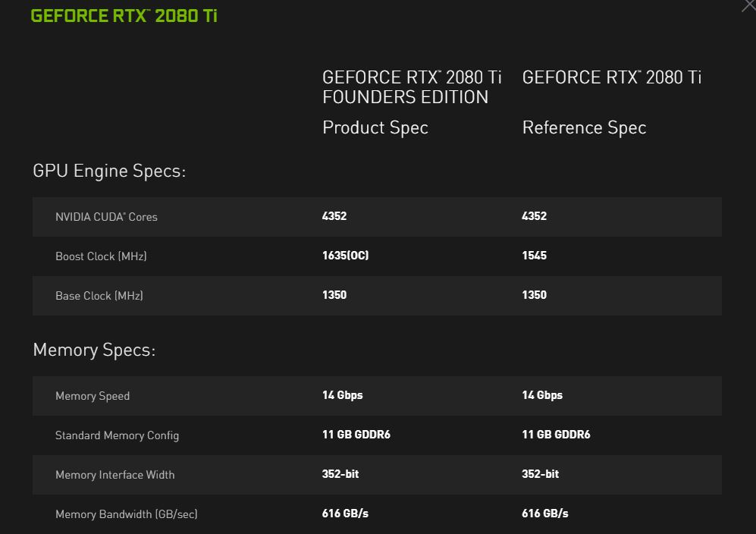Select the 1635(OC) boost clock value
The image size is (756, 534).
pos(345,256)
